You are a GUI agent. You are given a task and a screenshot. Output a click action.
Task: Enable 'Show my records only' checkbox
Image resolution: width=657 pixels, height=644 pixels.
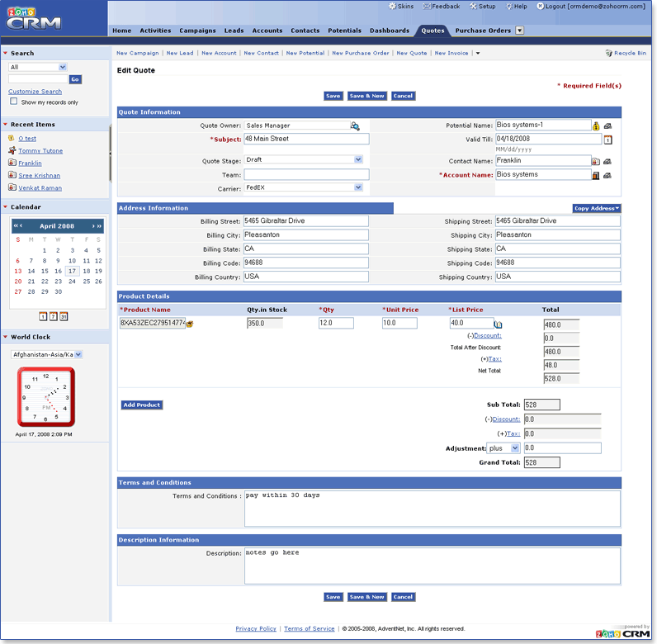point(14,102)
